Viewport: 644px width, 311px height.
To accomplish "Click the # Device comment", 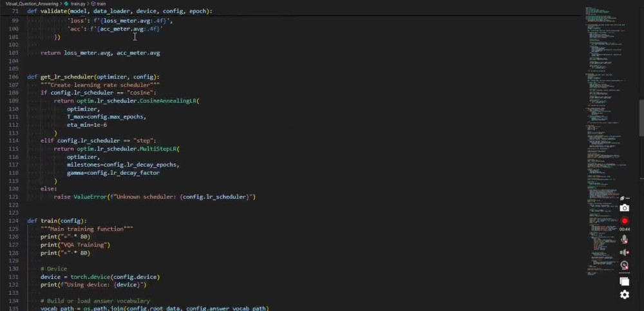I will click(54, 269).
